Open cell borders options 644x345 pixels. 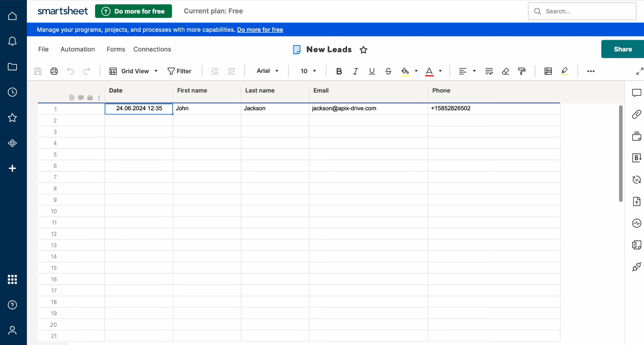coord(548,71)
